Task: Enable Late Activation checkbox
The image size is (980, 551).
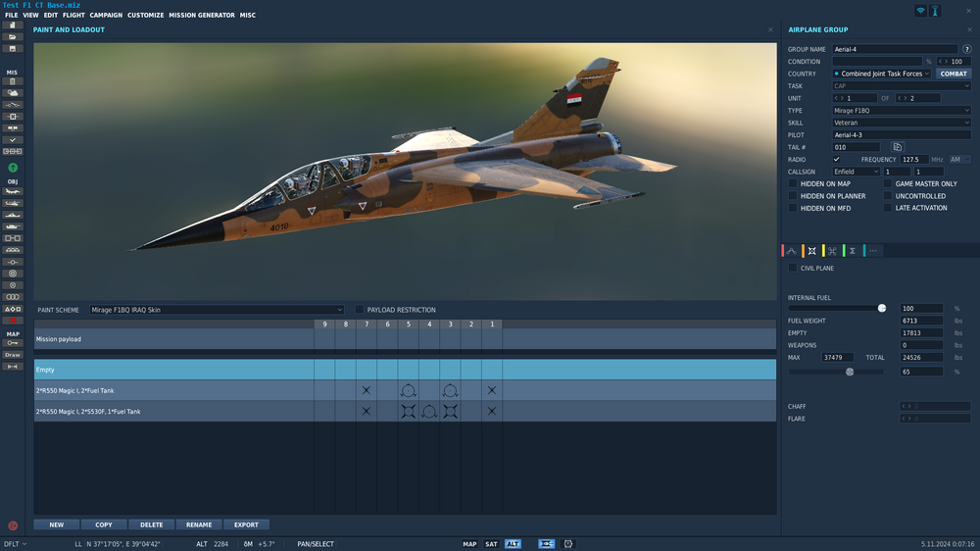Action: [x=888, y=208]
